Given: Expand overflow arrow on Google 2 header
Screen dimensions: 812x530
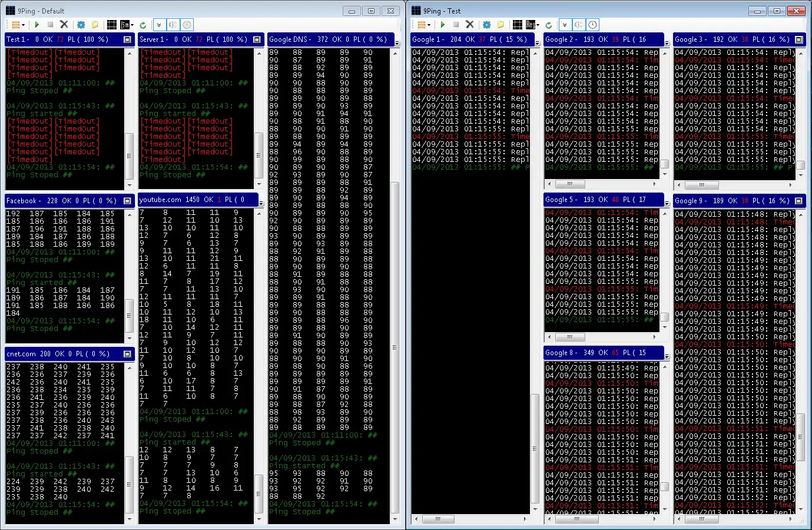Looking at the screenshot, I should 667,43.
